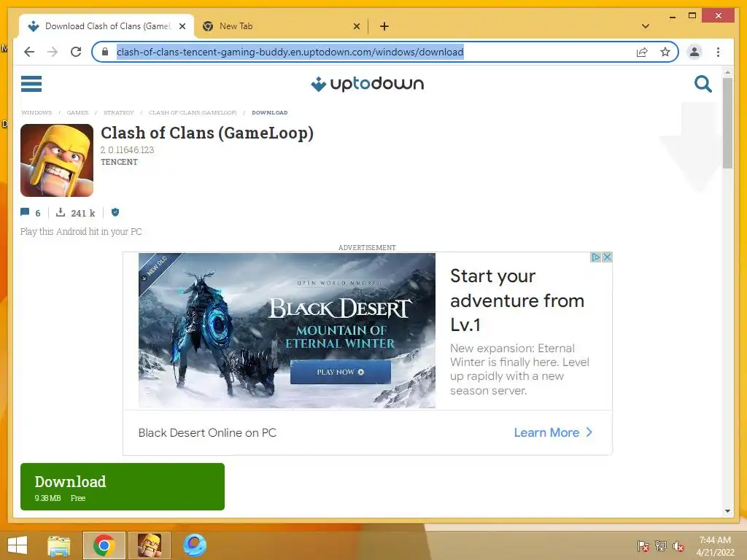Click the share this page icon
This screenshot has height=560, width=747.
pyautogui.click(x=642, y=52)
